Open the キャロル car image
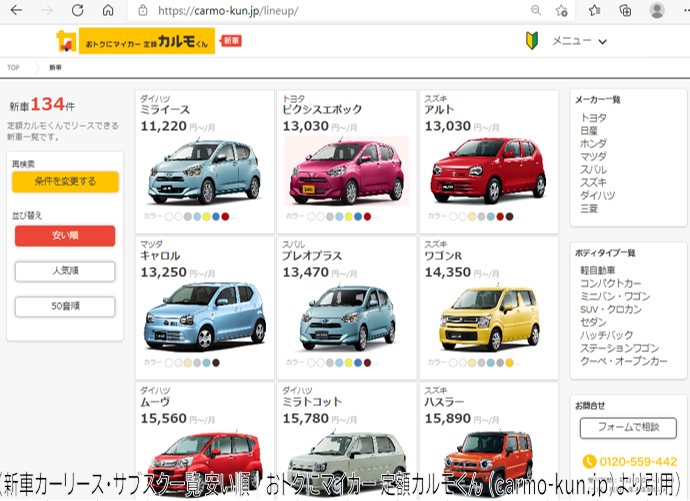The height and width of the screenshot is (501, 690). click(205, 318)
